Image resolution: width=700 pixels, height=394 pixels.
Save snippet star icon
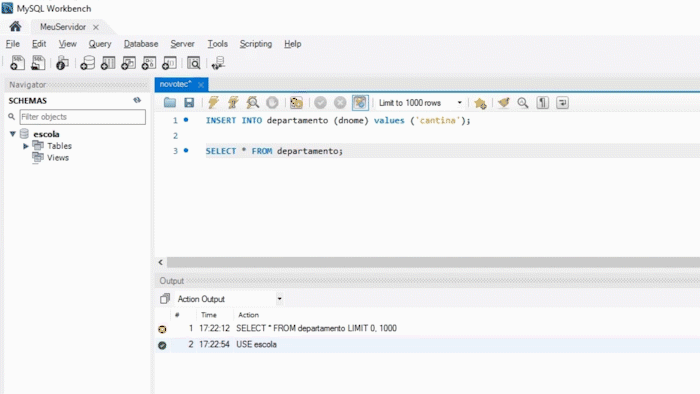(480, 103)
